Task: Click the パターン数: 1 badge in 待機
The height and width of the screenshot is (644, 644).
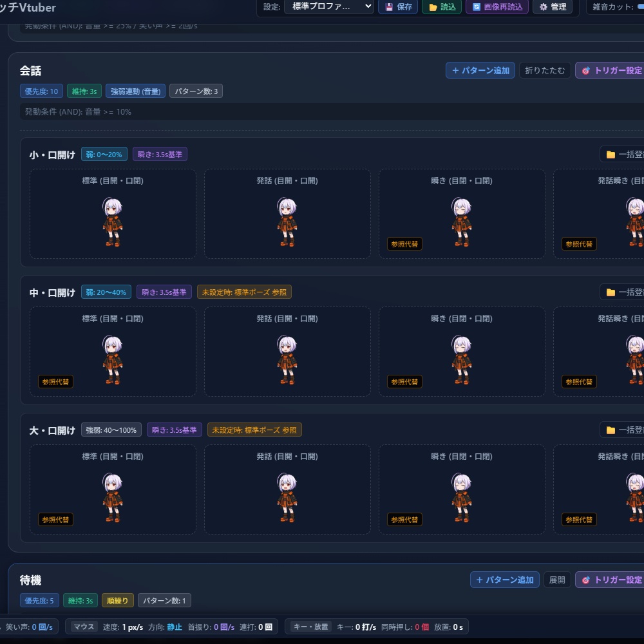Action: click(164, 600)
